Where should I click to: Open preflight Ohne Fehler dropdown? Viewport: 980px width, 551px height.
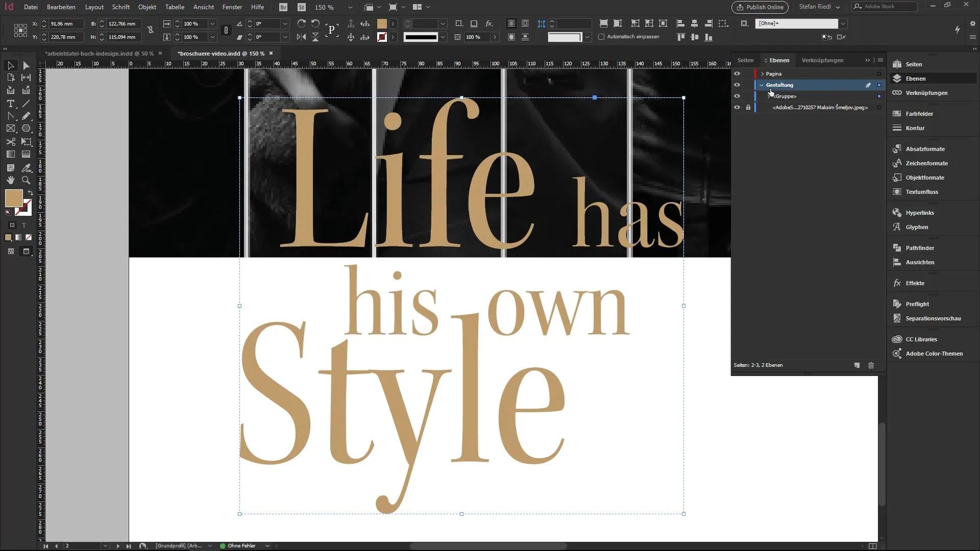click(x=267, y=546)
